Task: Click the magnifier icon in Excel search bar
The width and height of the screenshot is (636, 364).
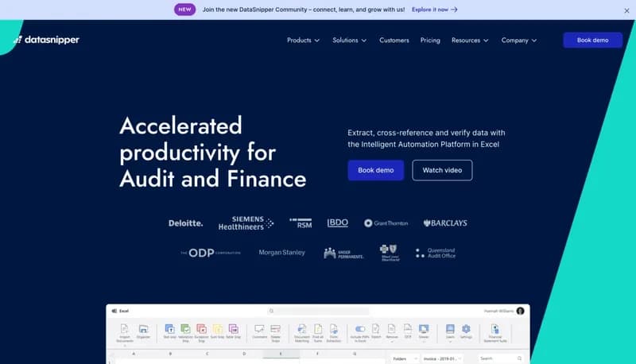Action: (271, 311)
